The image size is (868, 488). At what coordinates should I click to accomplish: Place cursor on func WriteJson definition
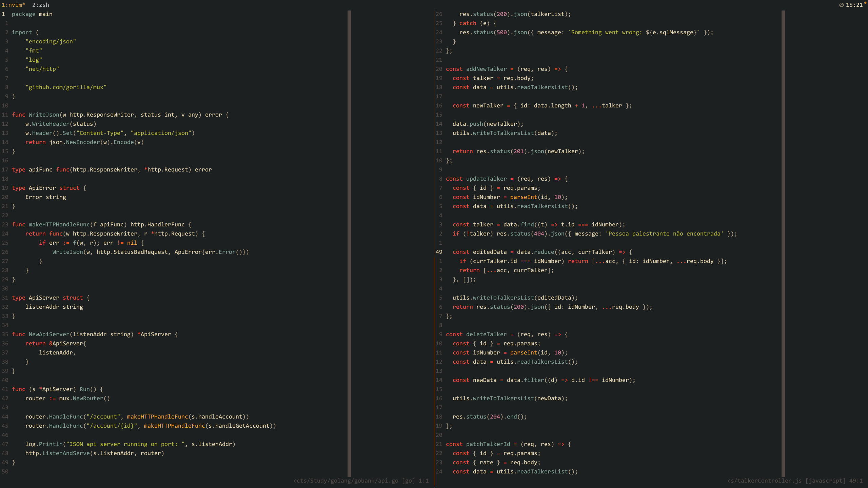pos(44,115)
